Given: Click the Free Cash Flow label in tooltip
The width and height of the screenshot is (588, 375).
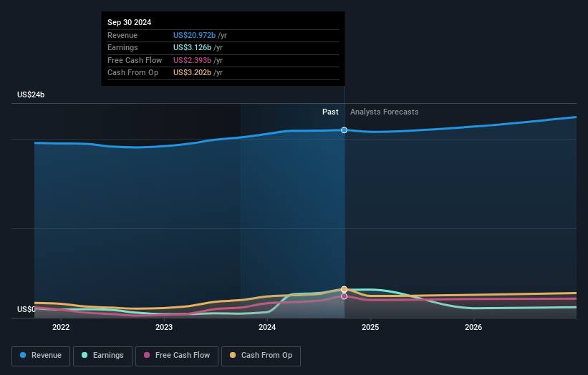Looking at the screenshot, I should 135,60.
